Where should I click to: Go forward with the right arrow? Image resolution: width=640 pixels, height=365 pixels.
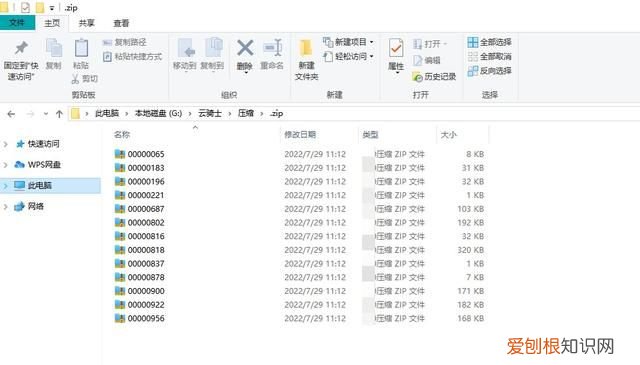pos(30,114)
